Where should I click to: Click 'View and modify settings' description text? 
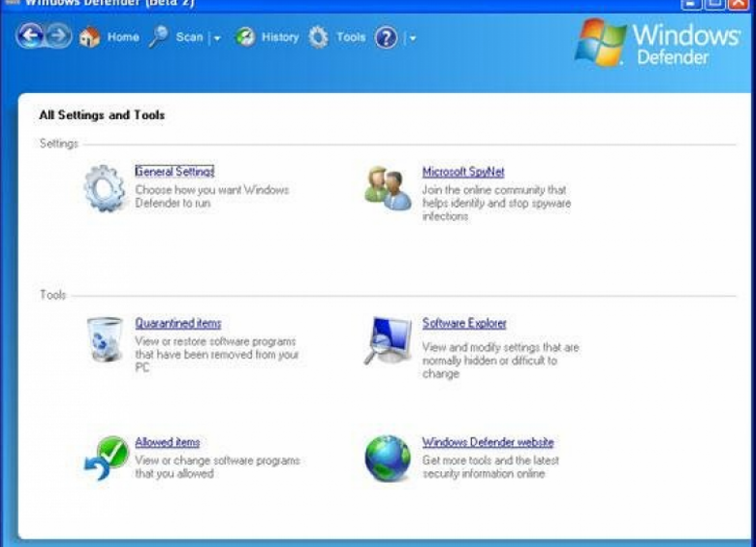pyautogui.click(x=500, y=361)
